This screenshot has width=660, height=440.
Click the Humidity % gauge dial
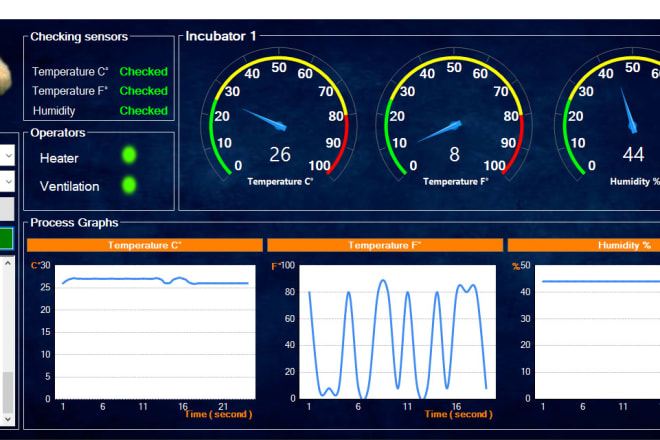607,116
